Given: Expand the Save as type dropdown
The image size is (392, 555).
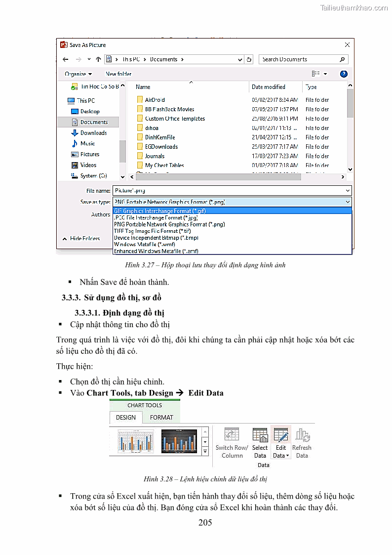Looking at the screenshot, I should [x=348, y=202].
